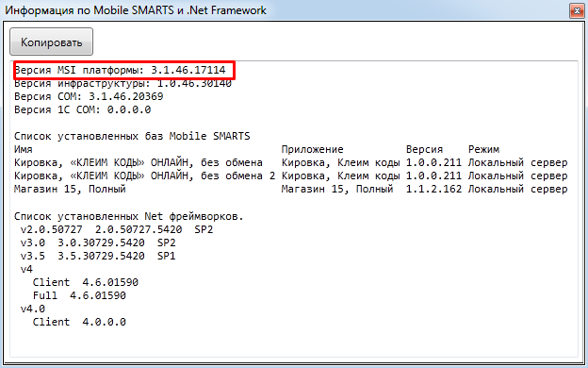Click the 'Имя' column header
The image size is (588, 368).
click(x=24, y=149)
